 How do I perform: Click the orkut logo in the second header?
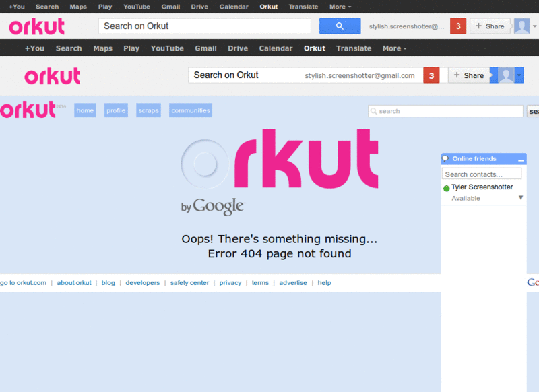[53, 76]
